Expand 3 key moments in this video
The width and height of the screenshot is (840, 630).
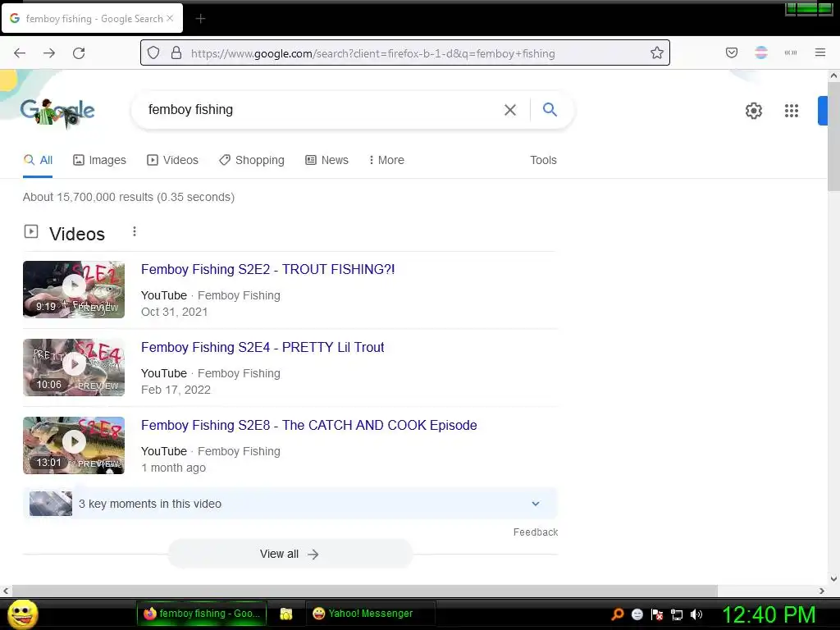pos(290,504)
